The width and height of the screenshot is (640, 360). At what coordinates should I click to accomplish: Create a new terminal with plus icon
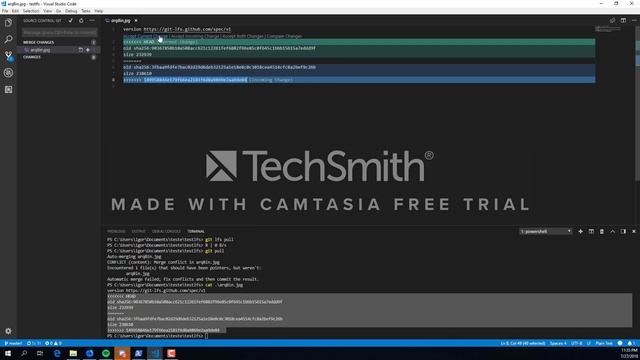(580, 231)
